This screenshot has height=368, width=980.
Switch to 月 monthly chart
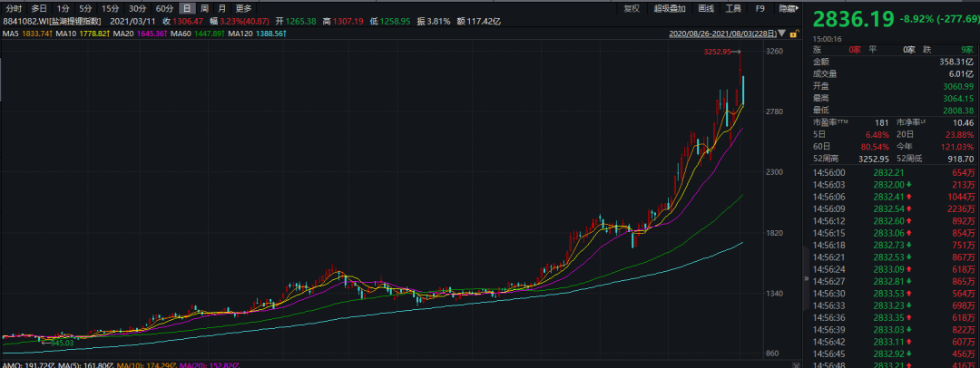point(221,8)
